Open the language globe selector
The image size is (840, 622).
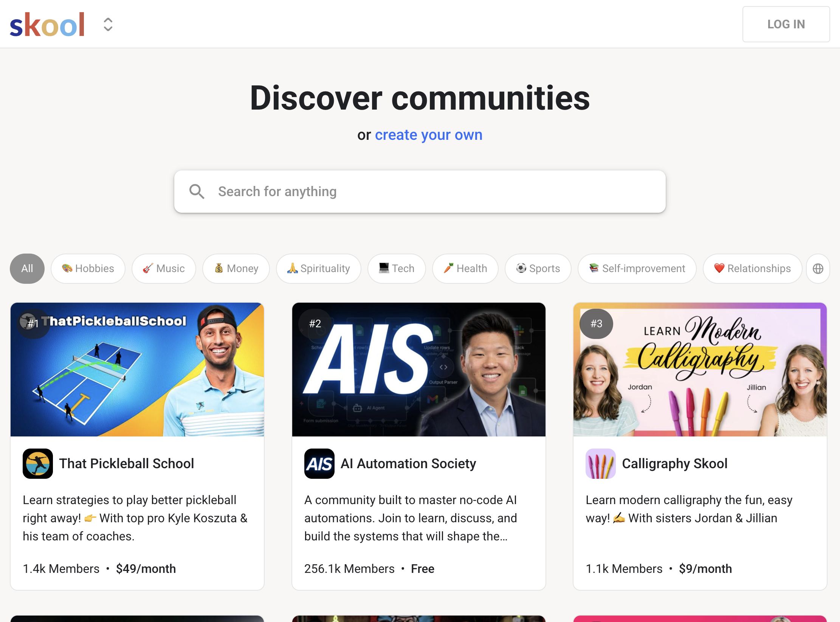[x=818, y=269]
